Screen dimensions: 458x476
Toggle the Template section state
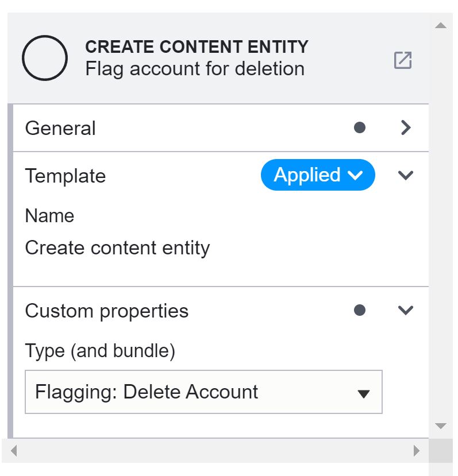(x=406, y=176)
